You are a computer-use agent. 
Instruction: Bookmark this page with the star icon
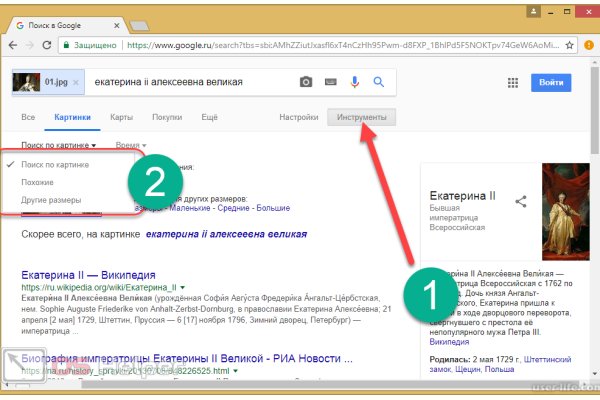click(x=569, y=45)
